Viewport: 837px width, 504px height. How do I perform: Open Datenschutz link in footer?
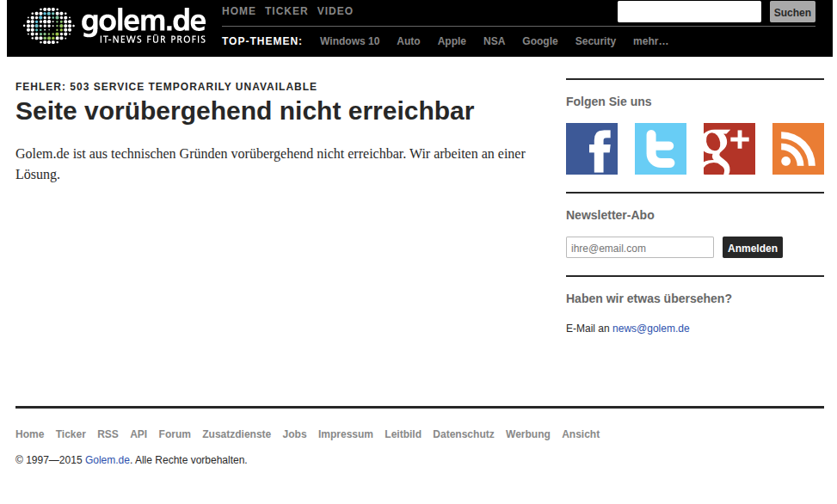[x=464, y=434]
